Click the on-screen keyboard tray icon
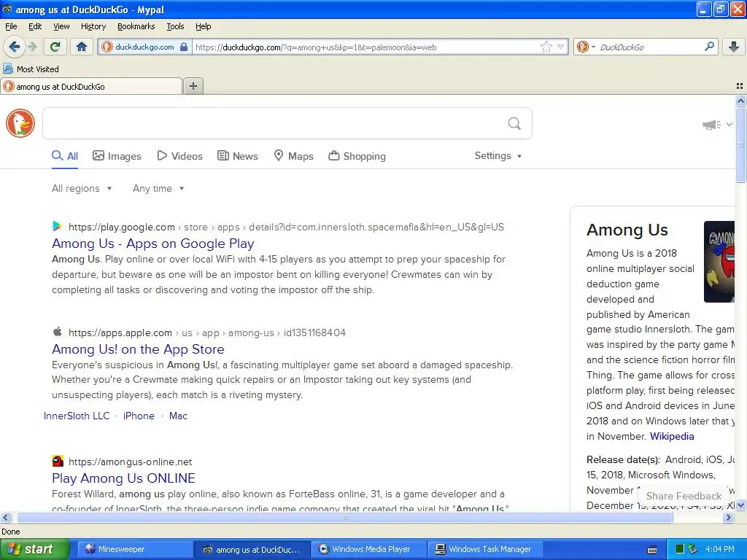Image resolution: width=747 pixels, height=560 pixels. pyautogui.click(x=652, y=550)
